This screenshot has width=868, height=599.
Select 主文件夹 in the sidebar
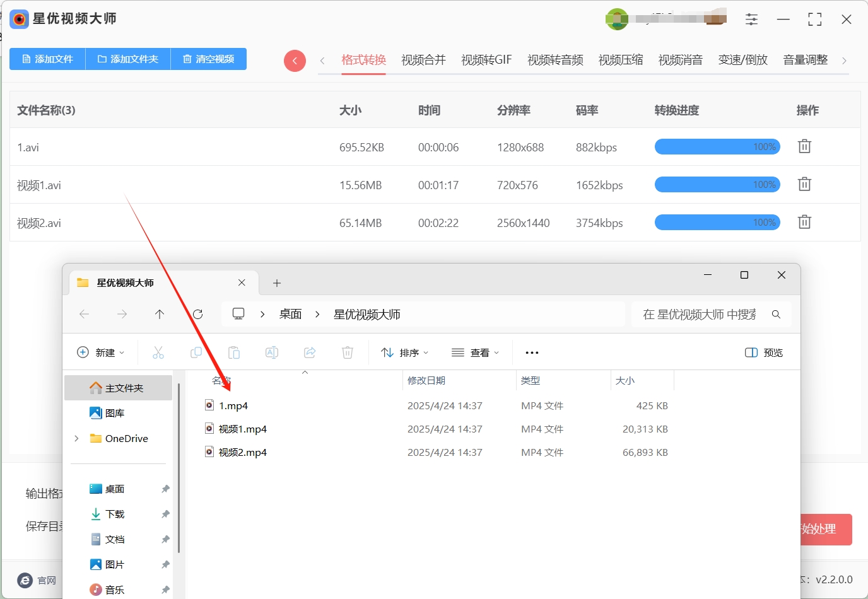click(119, 388)
